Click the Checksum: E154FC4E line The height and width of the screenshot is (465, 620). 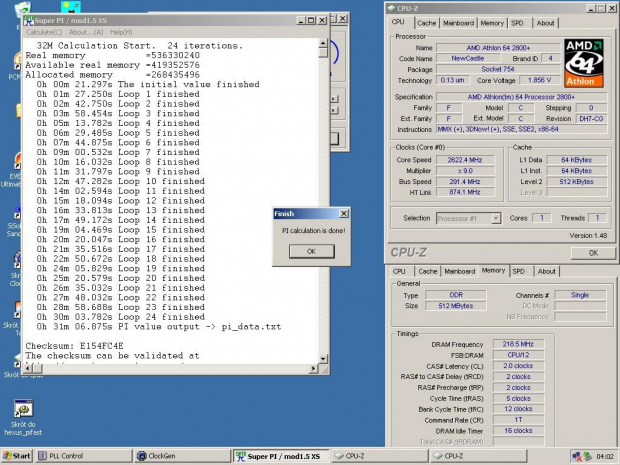(x=74, y=346)
